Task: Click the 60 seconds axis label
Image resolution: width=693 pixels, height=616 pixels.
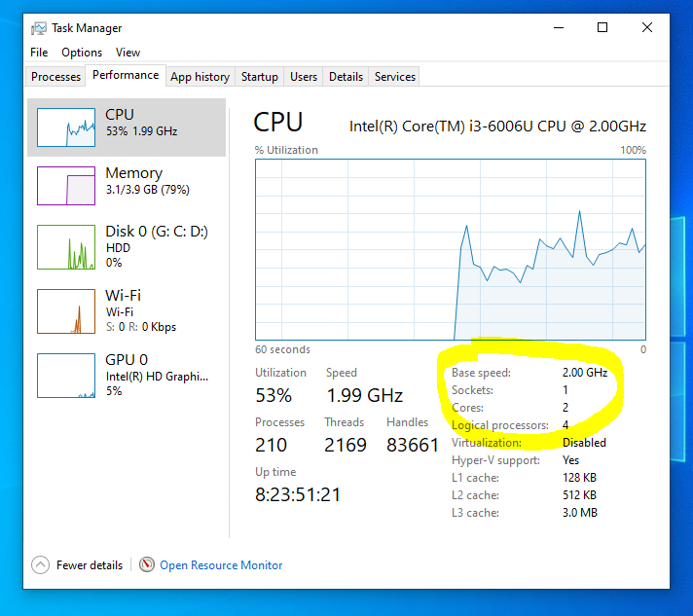Action: (x=282, y=349)
